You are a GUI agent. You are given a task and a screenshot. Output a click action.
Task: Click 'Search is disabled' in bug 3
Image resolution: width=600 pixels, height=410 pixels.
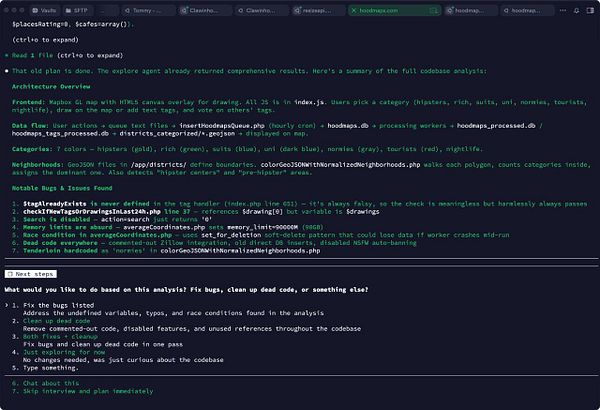click(57, 219)
